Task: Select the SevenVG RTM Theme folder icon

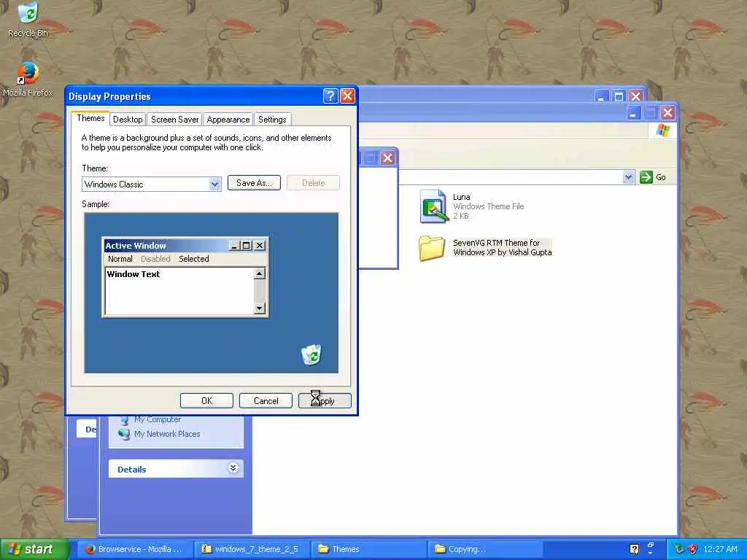Action: [x=432, y=248]
